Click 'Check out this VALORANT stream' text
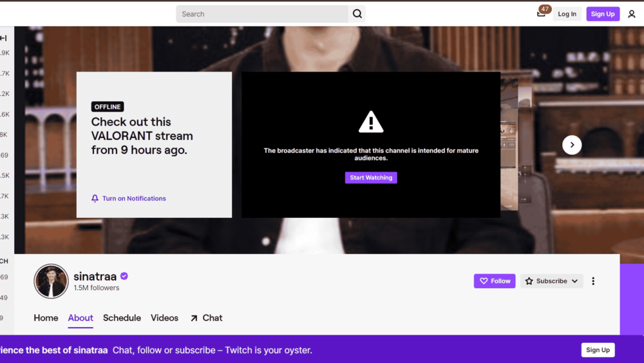This screenshot has width=644, height=363. 142,135
